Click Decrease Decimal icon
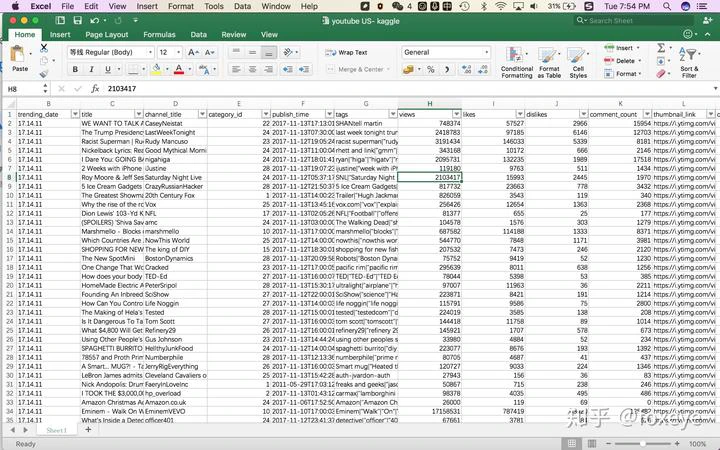 click(483, 69)
